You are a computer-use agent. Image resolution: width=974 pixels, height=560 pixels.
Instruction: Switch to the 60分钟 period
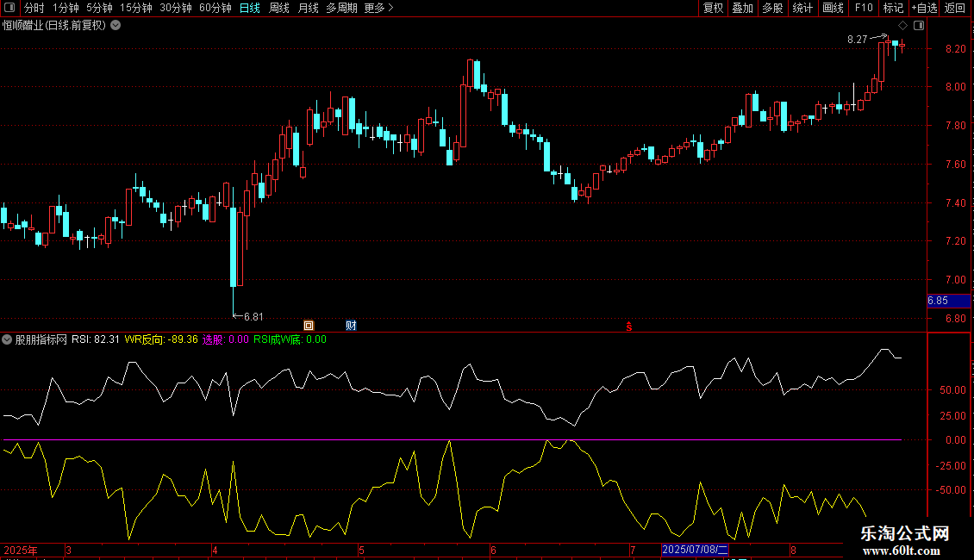click(x=215, y=8)
